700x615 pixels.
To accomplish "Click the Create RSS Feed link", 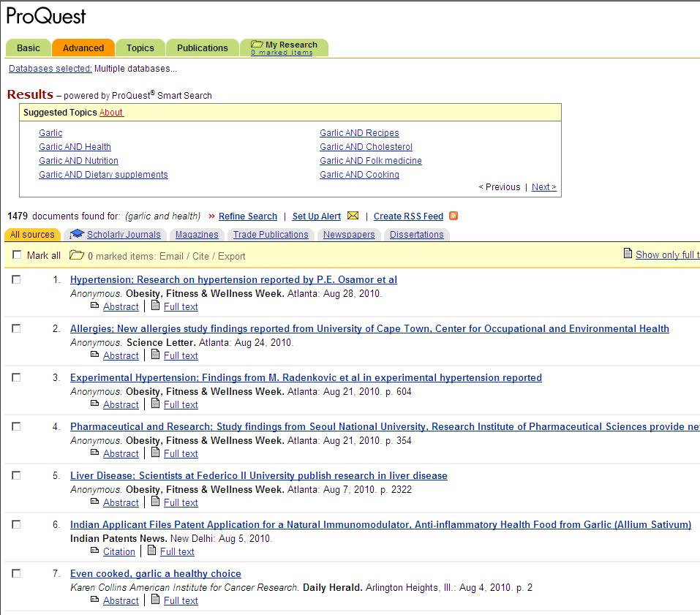I will 408,216.
